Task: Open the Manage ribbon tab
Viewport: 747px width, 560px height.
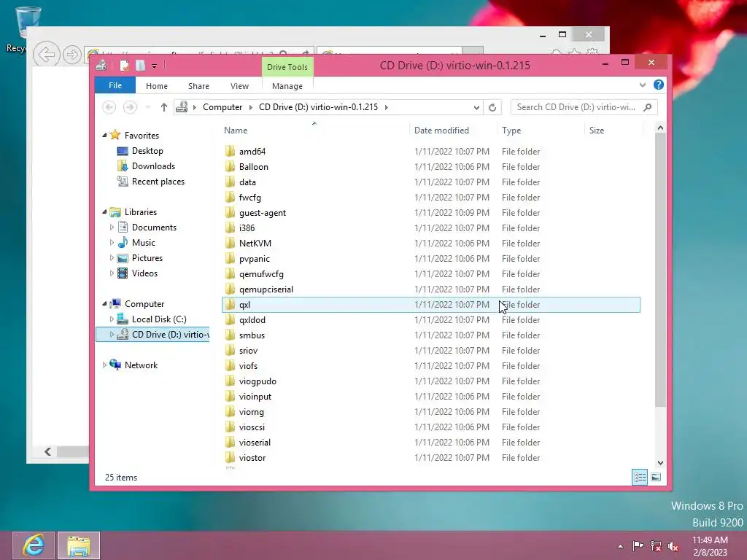Action: click(x=287, y=86)
